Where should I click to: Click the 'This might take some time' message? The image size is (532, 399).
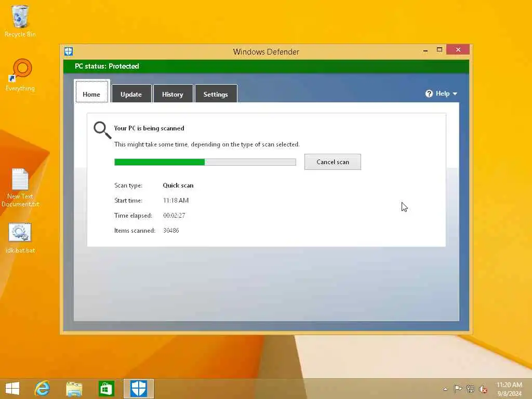(x=207, y=144)
